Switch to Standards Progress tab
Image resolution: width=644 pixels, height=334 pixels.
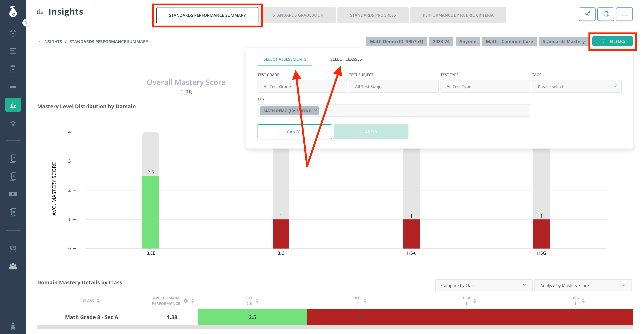[x=373, y=15]
